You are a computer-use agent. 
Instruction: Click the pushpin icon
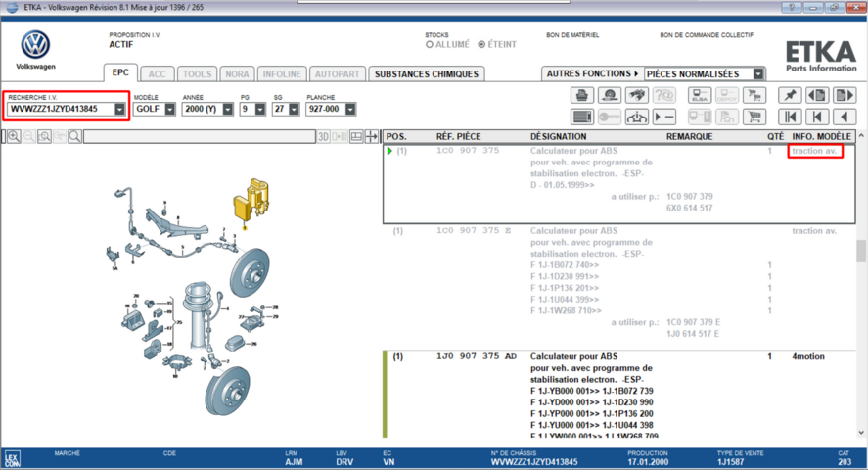[x=790, y=95]
